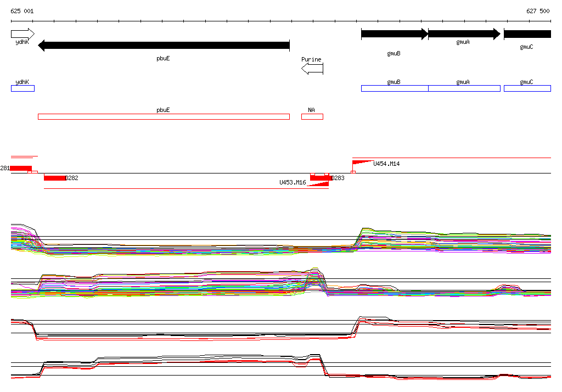Click the D283 red terminator block
This screenshot has width=562, height=392.
321,178
